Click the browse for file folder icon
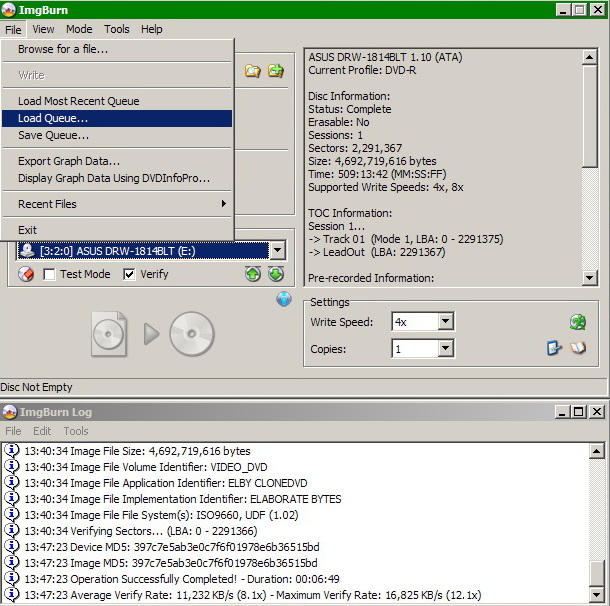The image size is (610, 606). [253, 71]
